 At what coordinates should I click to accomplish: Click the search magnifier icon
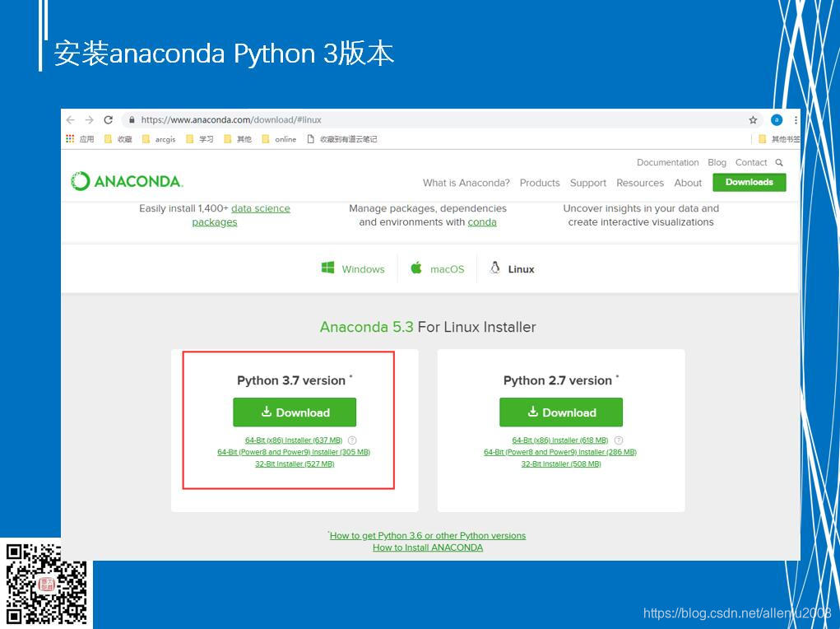[x=779, y=162]
